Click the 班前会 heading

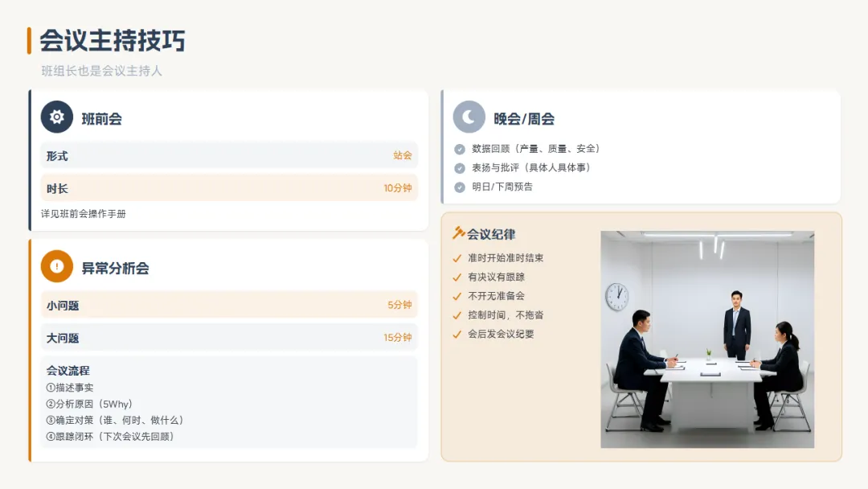point(102,119)
